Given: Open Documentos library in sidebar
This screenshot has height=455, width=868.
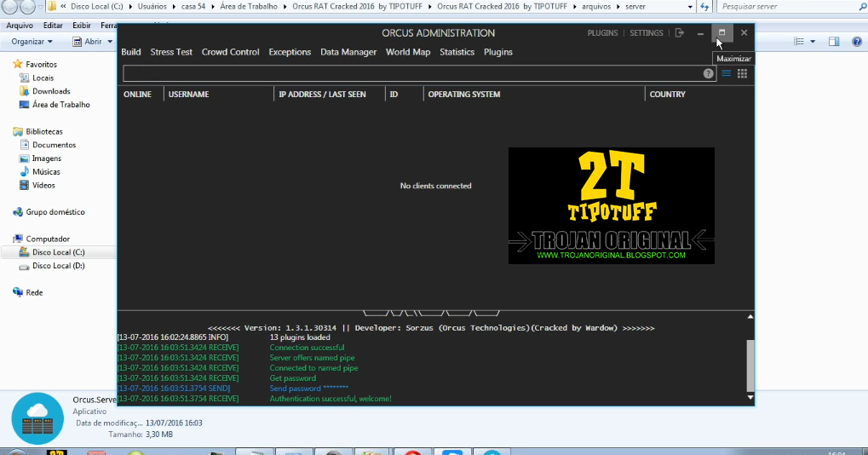Looking at the screenshot, I should click(54, 145).
